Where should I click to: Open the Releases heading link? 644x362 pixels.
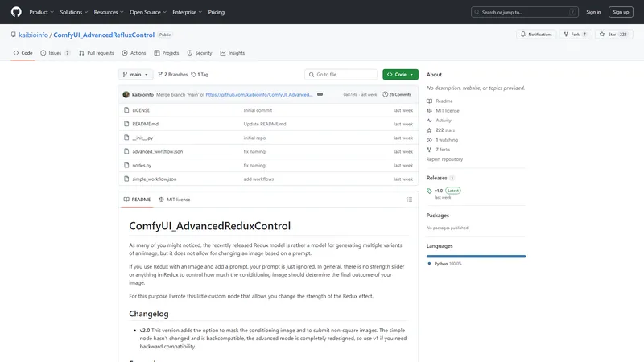(x=440, y=178)
